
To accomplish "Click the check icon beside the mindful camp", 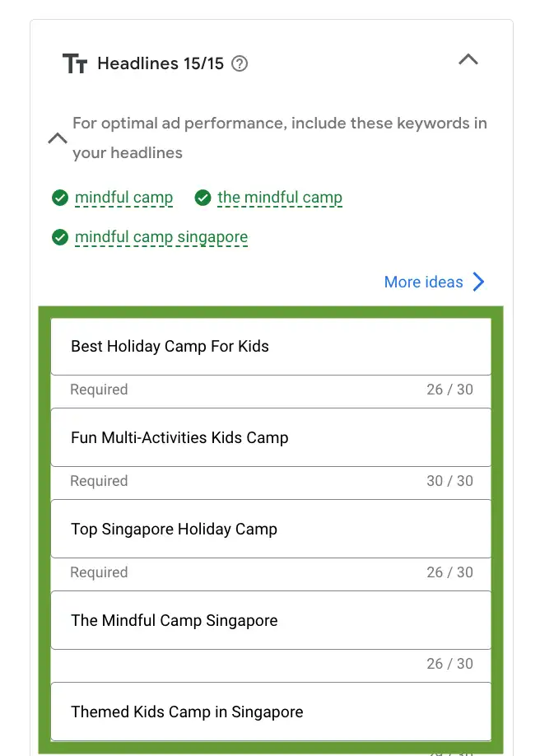I will 203,198.
